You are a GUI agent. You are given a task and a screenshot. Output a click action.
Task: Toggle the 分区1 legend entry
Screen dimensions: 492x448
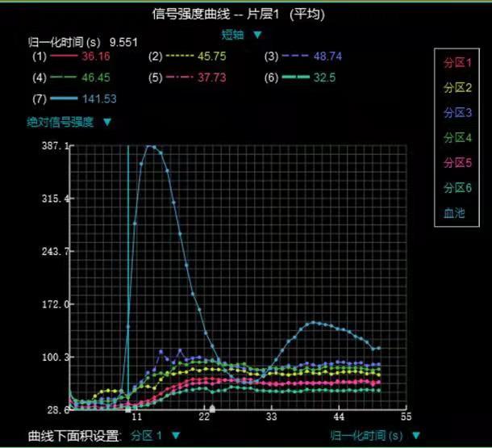click(457, 62)
